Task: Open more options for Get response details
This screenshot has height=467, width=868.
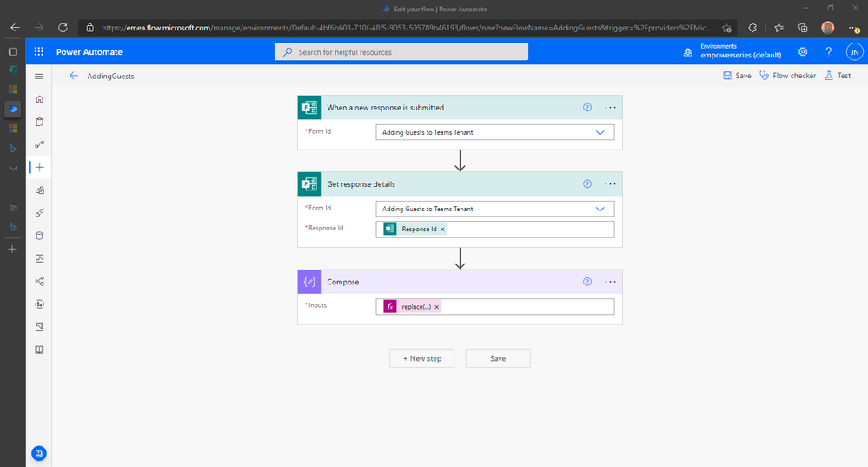Action: point(610,183)
